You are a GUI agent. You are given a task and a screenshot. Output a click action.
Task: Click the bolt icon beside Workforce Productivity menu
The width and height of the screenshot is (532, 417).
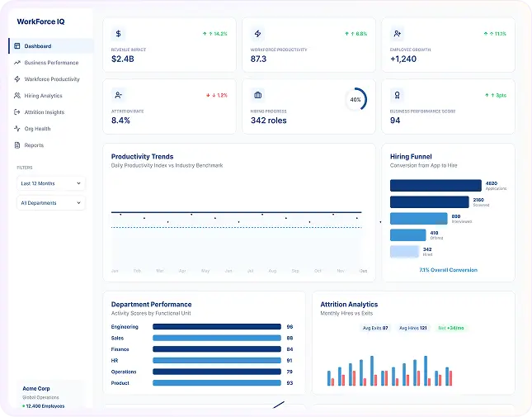[17, 79]
